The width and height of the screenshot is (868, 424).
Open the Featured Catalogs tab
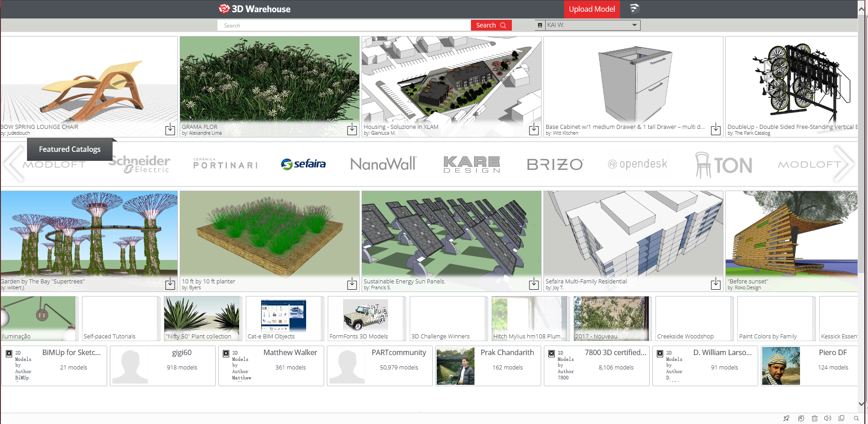tap(70, 149)
